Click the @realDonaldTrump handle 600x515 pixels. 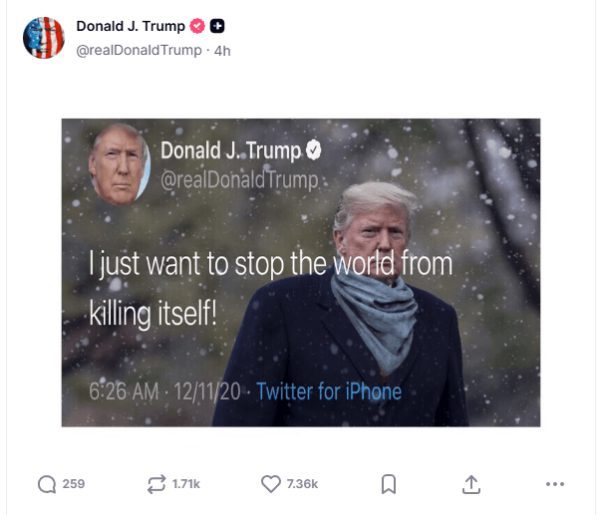coord(139,51)
